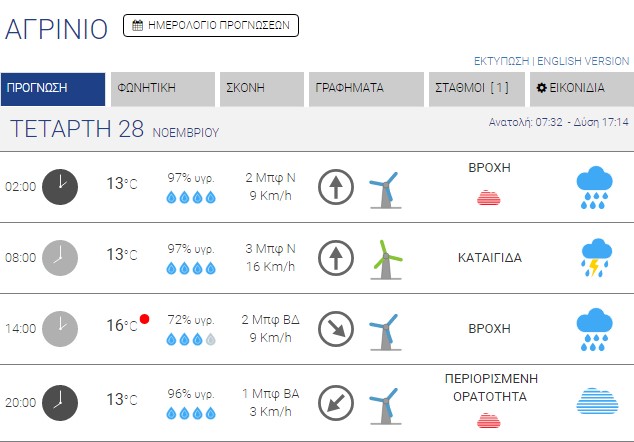Click the rain cloud icon at 02:00

[x=595, y=186]
